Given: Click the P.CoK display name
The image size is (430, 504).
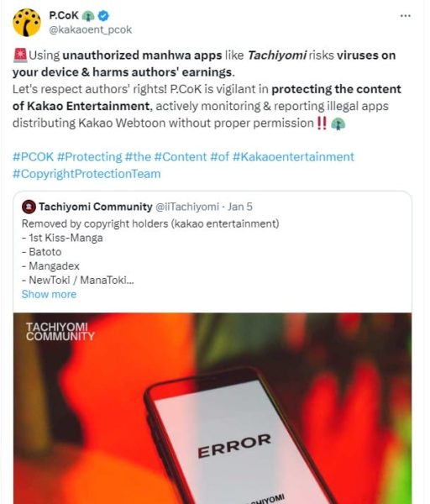Looking at the screenshot, I should (64, 15).
